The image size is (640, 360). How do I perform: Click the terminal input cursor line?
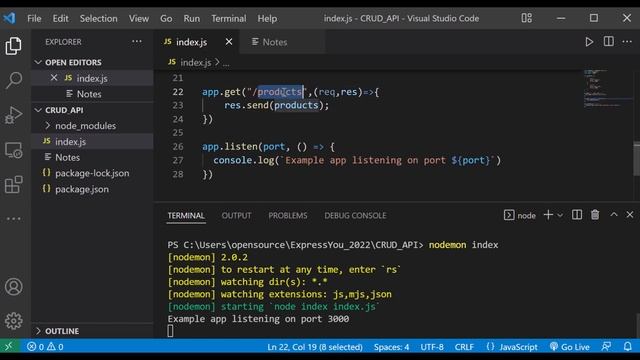click(x=170, y=331)
